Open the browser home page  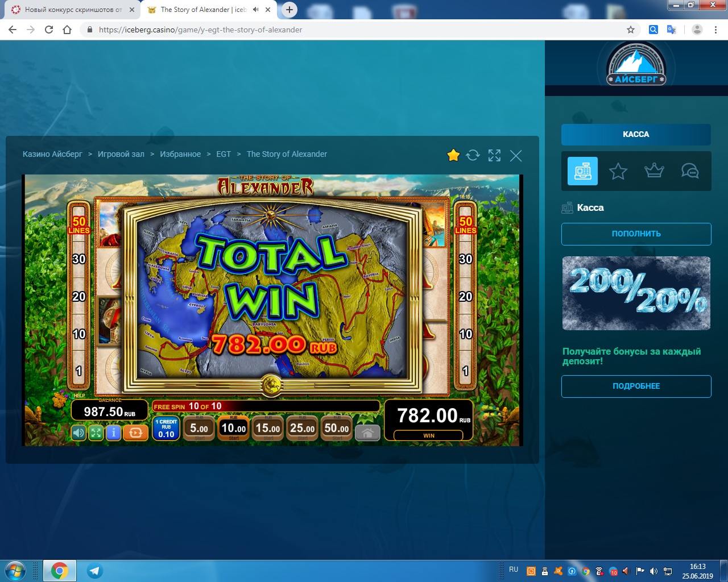pyautogui.click(x=67, y=30)
